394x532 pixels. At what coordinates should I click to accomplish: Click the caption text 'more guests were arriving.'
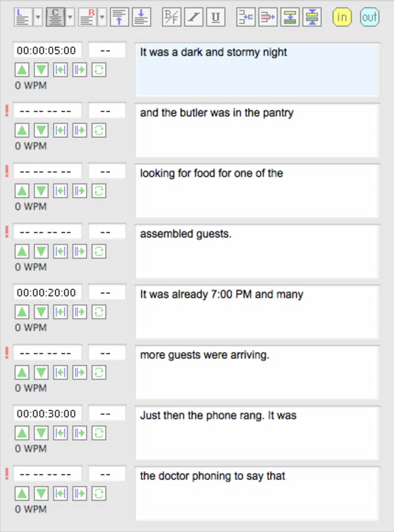coord(204,355)
